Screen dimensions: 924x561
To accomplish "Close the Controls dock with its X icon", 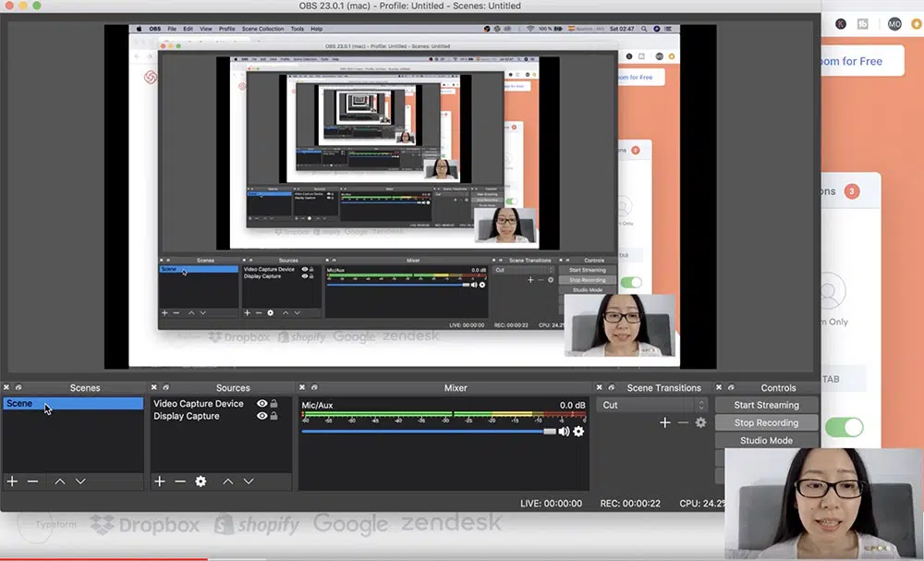I will pyautogui.click(x=719, y=387).
